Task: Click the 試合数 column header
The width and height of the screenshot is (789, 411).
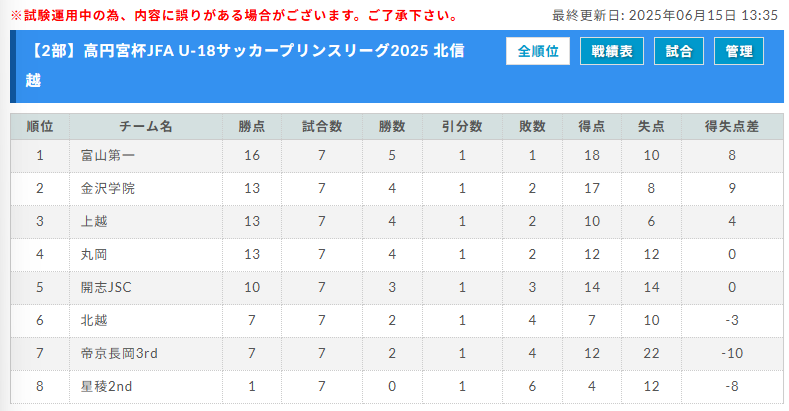Action: (x=322, y=126)
